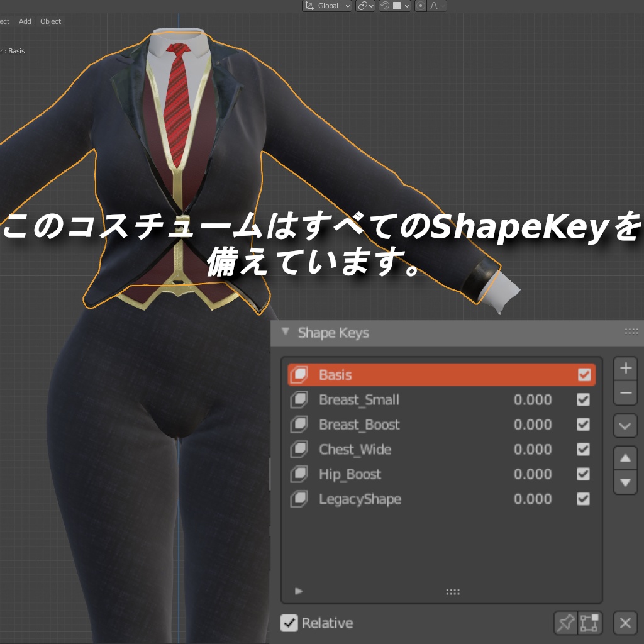Toggle the shape key pin icon
644x644 pixels.
coord(565,623)
